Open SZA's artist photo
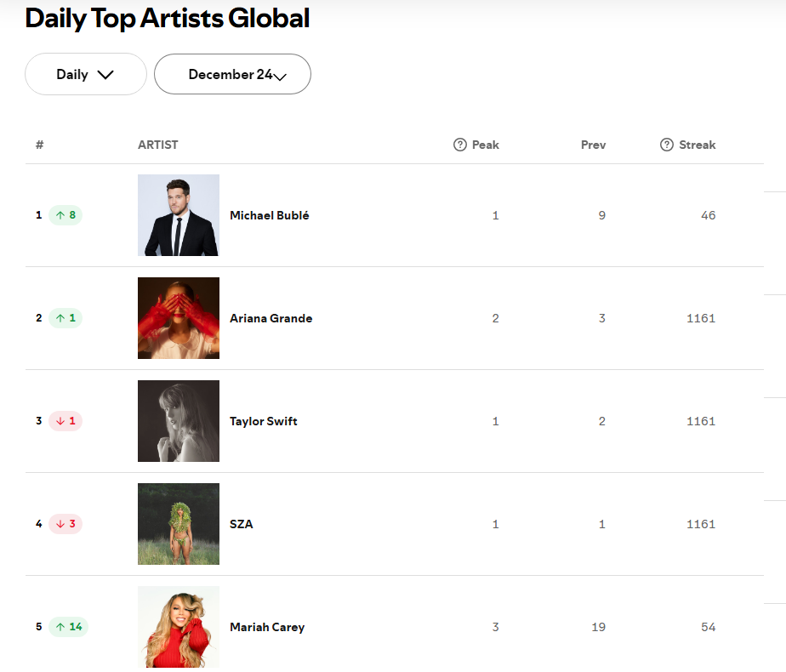 tap(179, 524)
